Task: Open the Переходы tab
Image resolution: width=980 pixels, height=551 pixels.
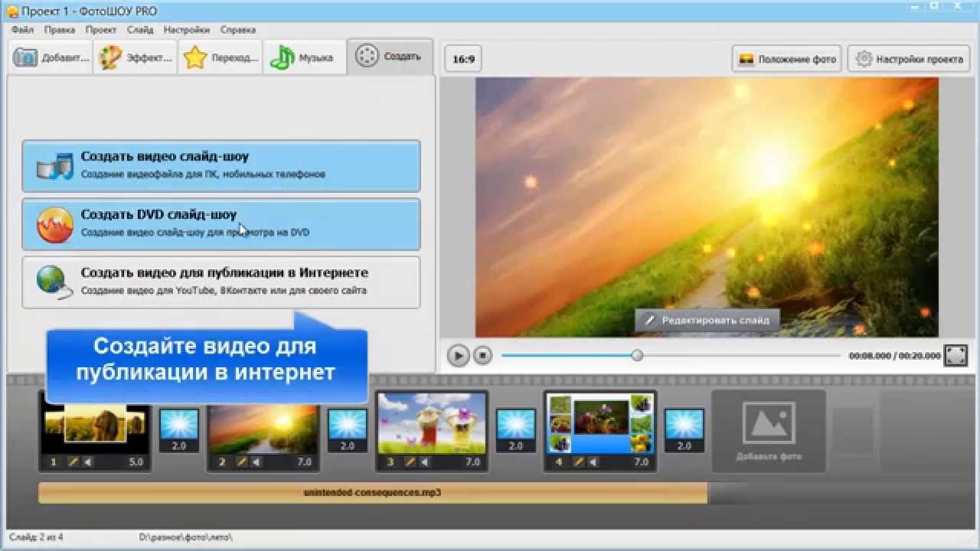Action: pyautogui.click(x=220, y=57)
